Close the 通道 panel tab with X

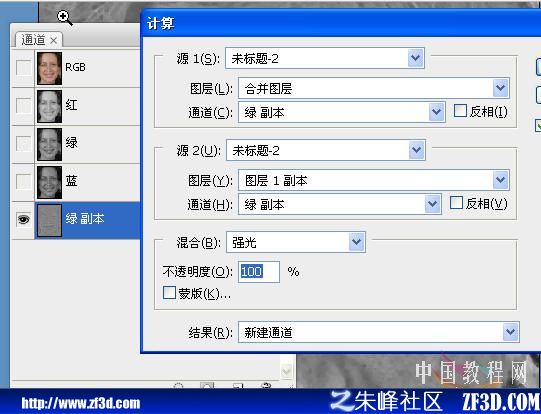tap(53, 41)
